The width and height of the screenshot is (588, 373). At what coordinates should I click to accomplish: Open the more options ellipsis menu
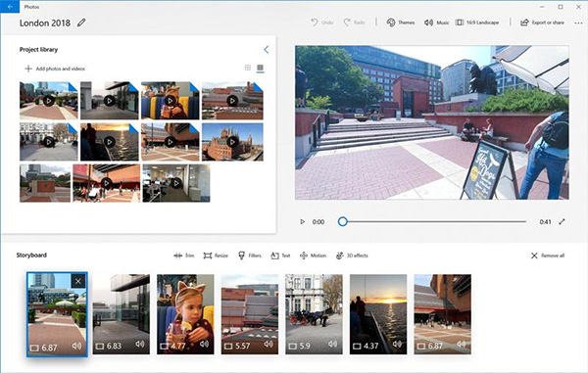coord(578,23)
